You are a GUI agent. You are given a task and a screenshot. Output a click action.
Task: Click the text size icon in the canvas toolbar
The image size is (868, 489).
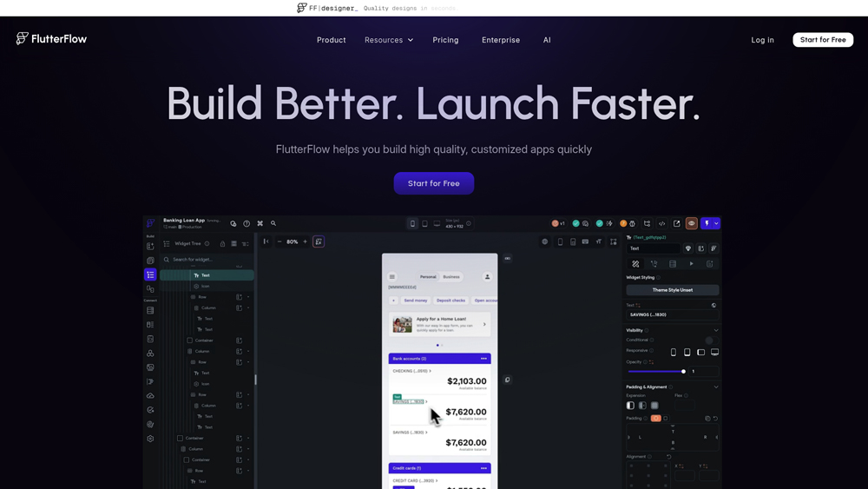(598, 241)
